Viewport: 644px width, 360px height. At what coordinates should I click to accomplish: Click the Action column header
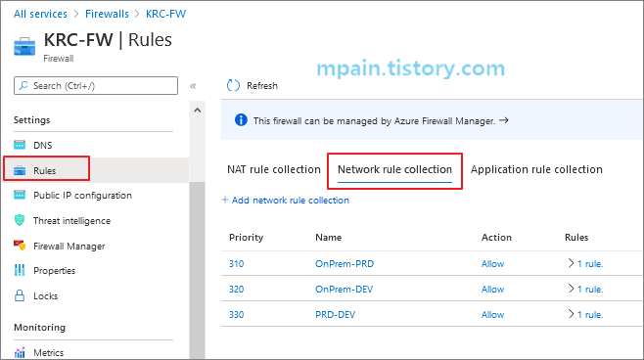click(x=496, y=238)
